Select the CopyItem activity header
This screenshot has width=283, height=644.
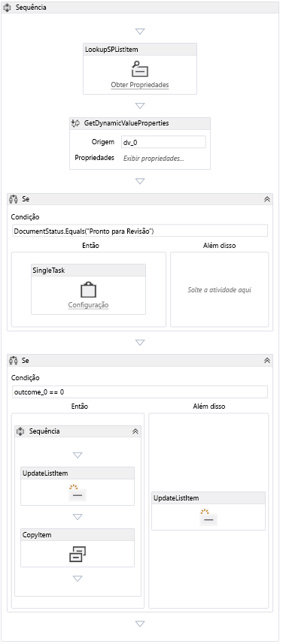[78, 534]
